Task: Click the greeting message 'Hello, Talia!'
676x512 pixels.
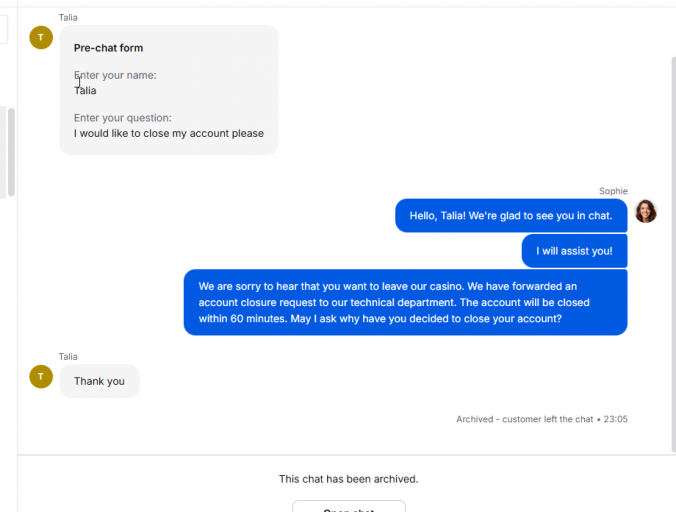Action: click(x=511, y=215)
